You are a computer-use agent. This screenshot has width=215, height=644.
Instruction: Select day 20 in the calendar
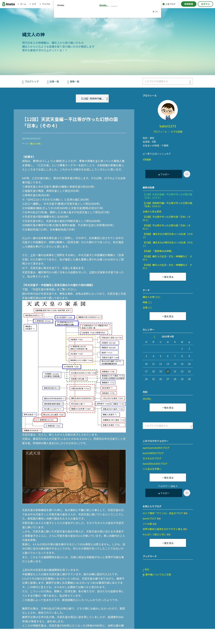click(x=168, y=371)
